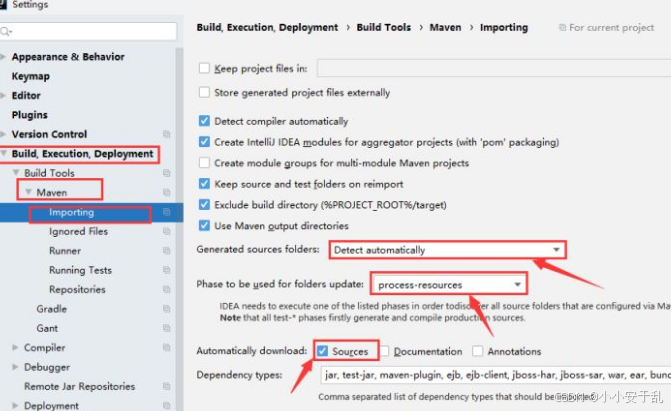Screen dimensions: 671x411
Task: Click the project-level icon beside Remote Jar Repositories
Action: (166, 386)
